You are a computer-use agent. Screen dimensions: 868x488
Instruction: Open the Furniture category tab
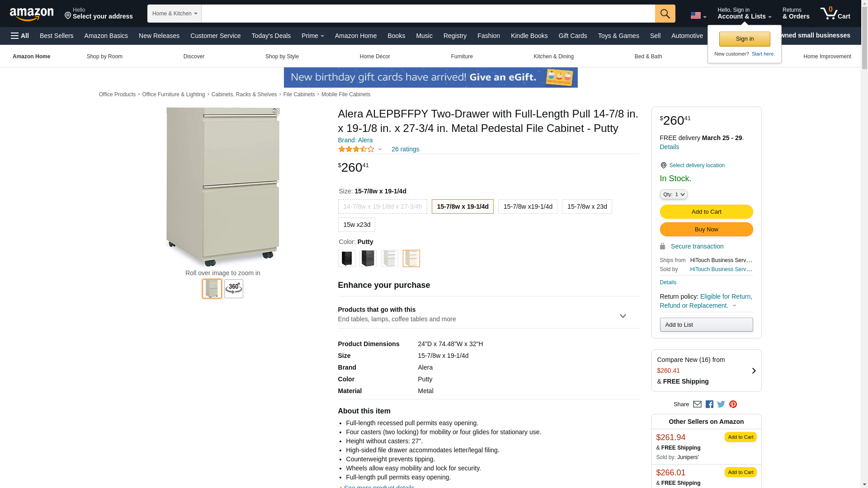pos(462,56)
